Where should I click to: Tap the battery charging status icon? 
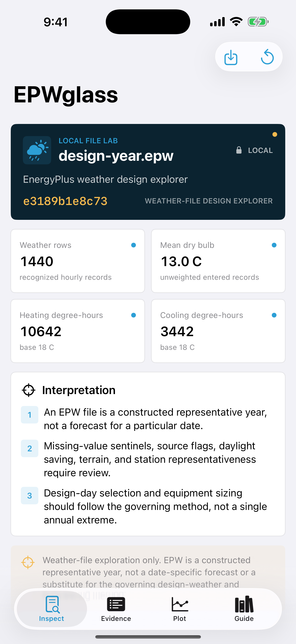point(258,22)
